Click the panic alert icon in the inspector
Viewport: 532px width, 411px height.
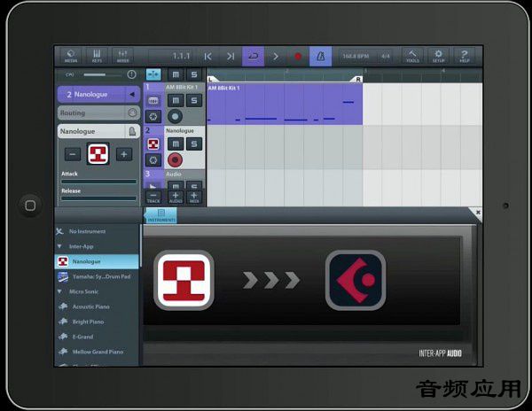click(x=131, y=74)
